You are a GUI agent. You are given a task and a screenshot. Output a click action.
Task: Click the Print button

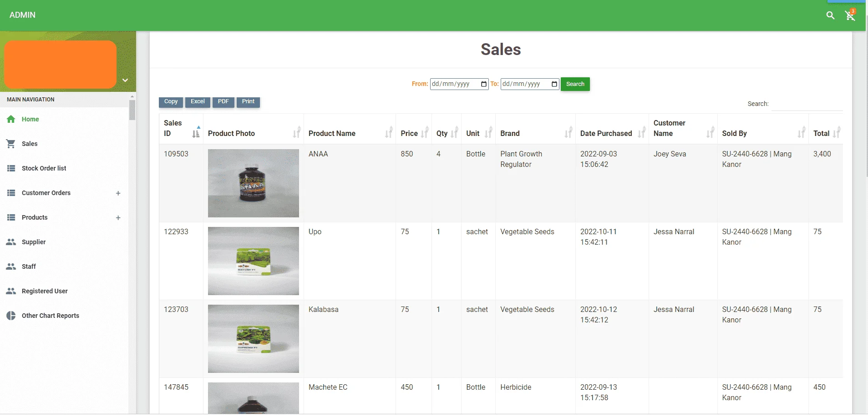[248, 102]
